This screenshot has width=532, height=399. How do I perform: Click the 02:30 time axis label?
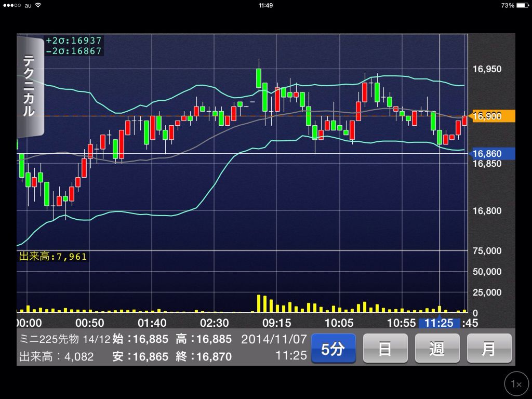click(215, 323)
